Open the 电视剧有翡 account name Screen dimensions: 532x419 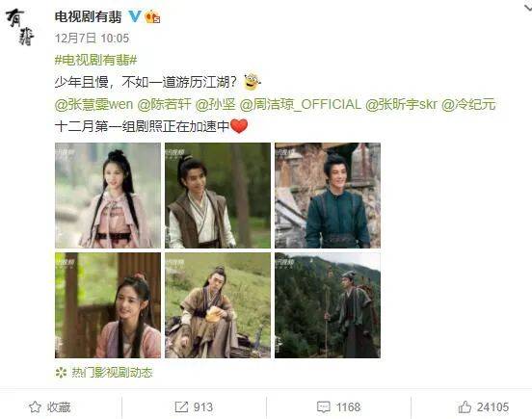click(89, 16)
